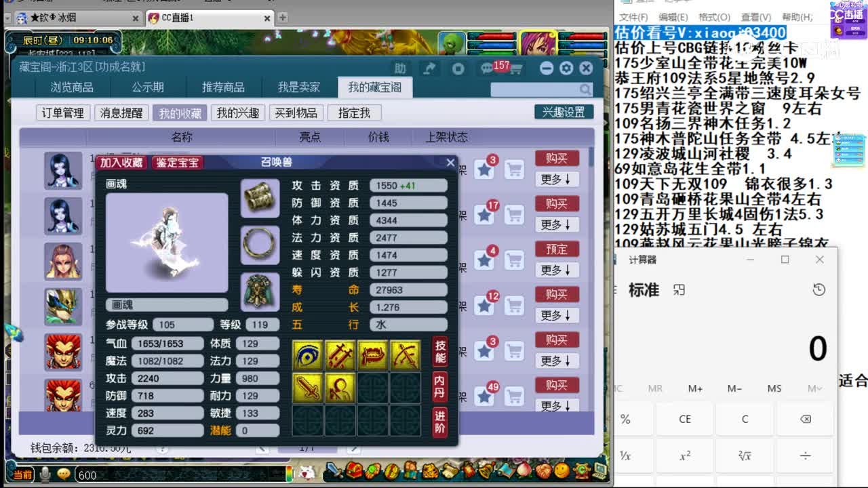Toggle the microphone in bottom bar
This screenshot has width=868, height=488.
click(x=45, y=474)
